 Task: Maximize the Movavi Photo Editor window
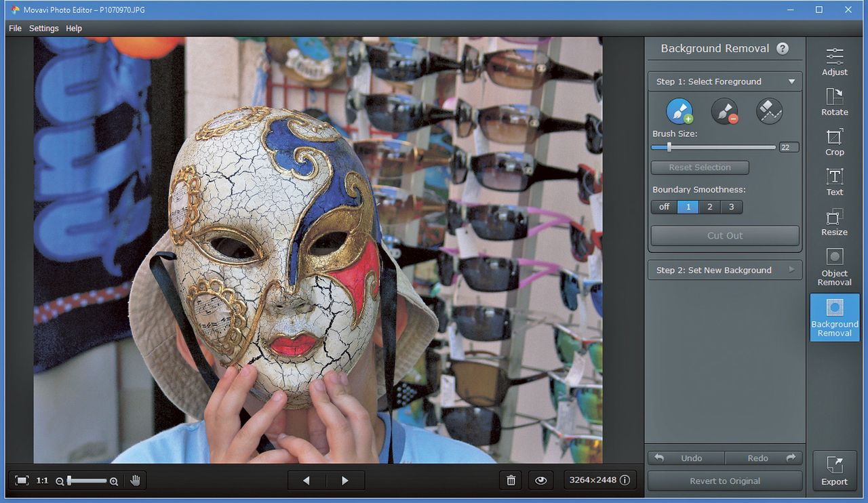[x=819, y=9]
